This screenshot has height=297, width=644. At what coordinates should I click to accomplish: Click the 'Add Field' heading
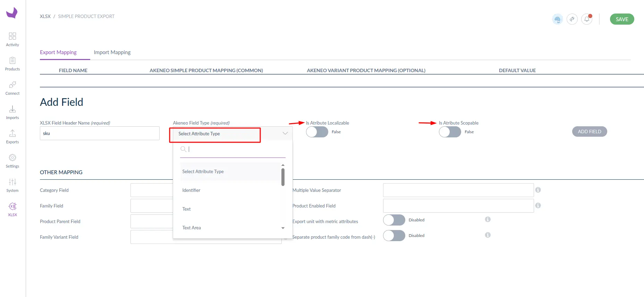pyautogui.click(x=61, y=102)
